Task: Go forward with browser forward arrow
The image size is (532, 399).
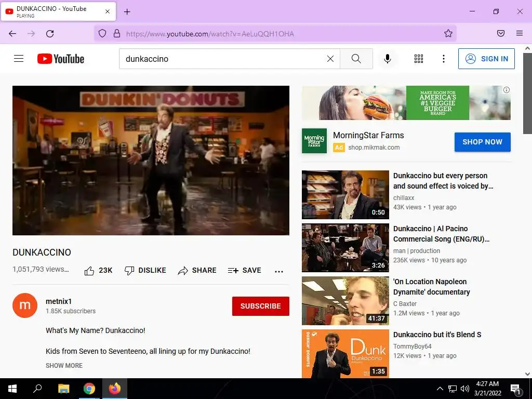Action: tap(31, 34)
